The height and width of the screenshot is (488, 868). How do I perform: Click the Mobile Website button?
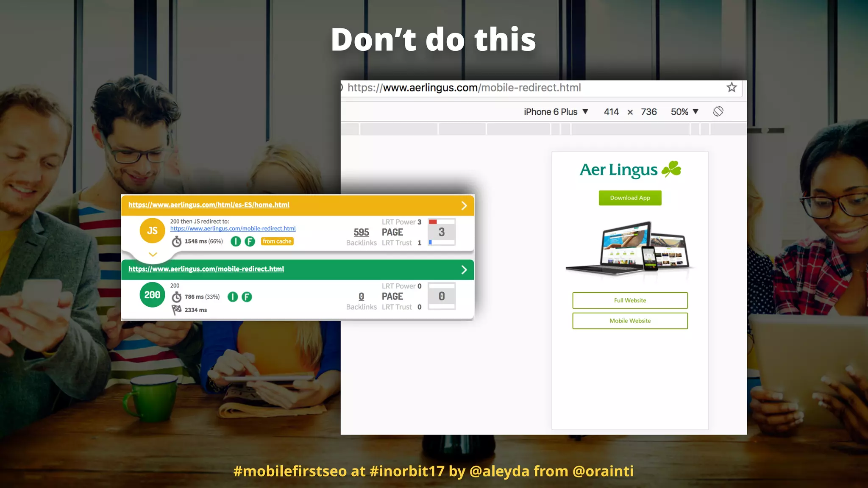click(x=630, y=321)
